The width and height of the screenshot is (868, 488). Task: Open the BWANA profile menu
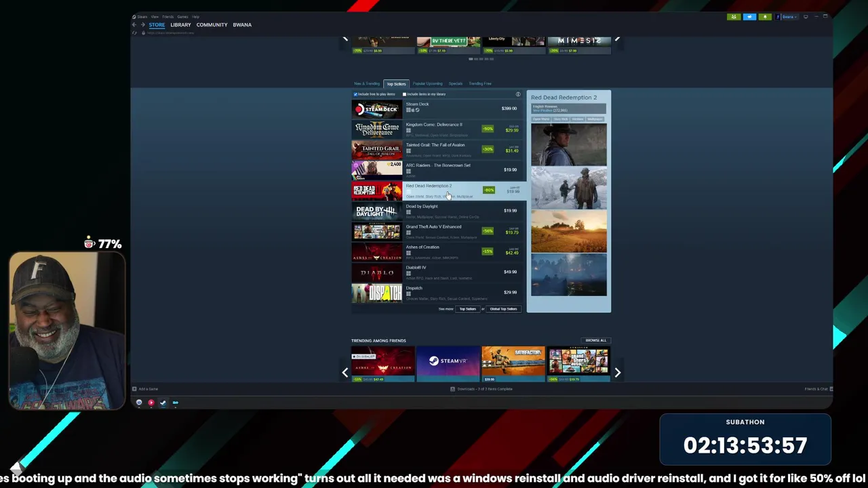tap(242, 24)
